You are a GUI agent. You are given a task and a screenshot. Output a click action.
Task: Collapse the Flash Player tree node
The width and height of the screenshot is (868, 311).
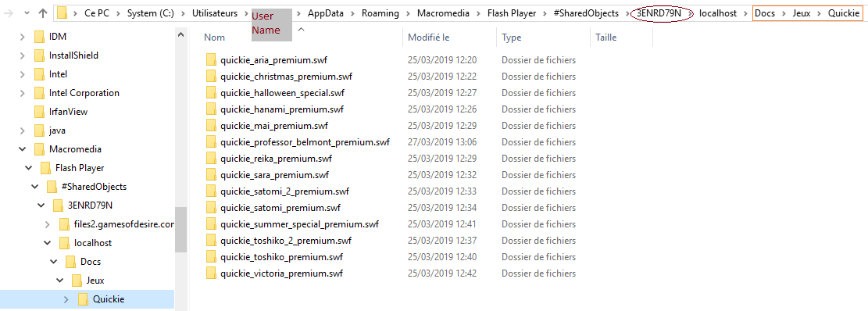click(29, 168)
